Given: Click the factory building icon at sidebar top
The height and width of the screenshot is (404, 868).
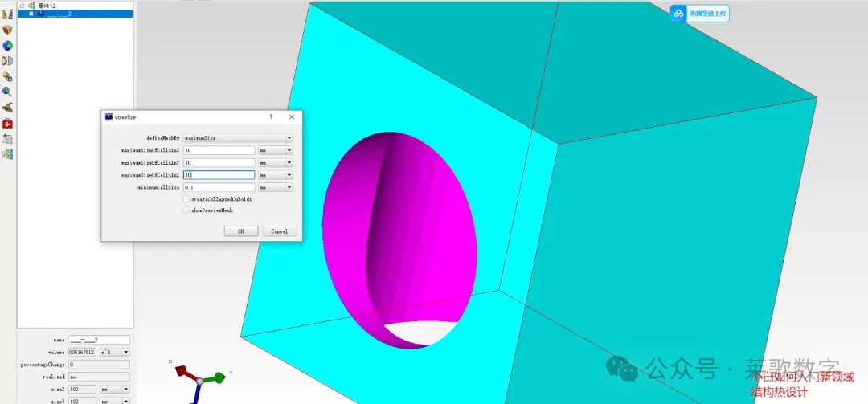Looking at the screenshot, I should tap(7, 12).
